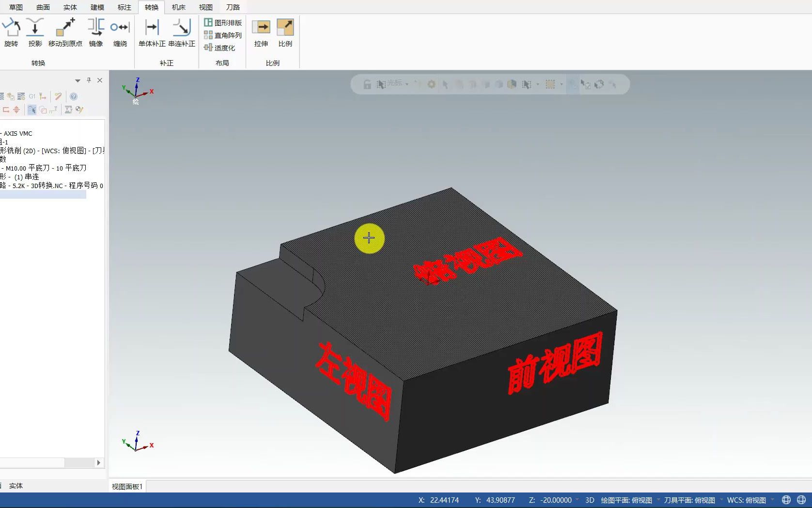Select the 单体补正 offset tool
This screenshot has width=812, height=508.
pos(151,33)
